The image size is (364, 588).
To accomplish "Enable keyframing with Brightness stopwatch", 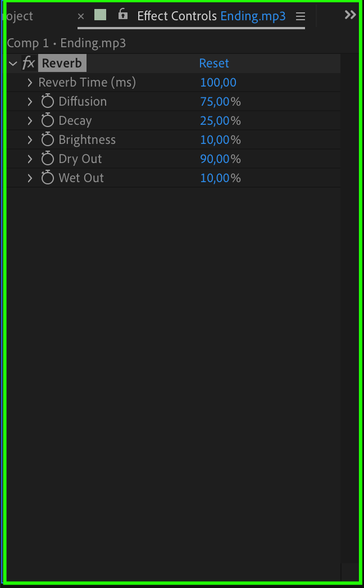I will coord(48,140).
